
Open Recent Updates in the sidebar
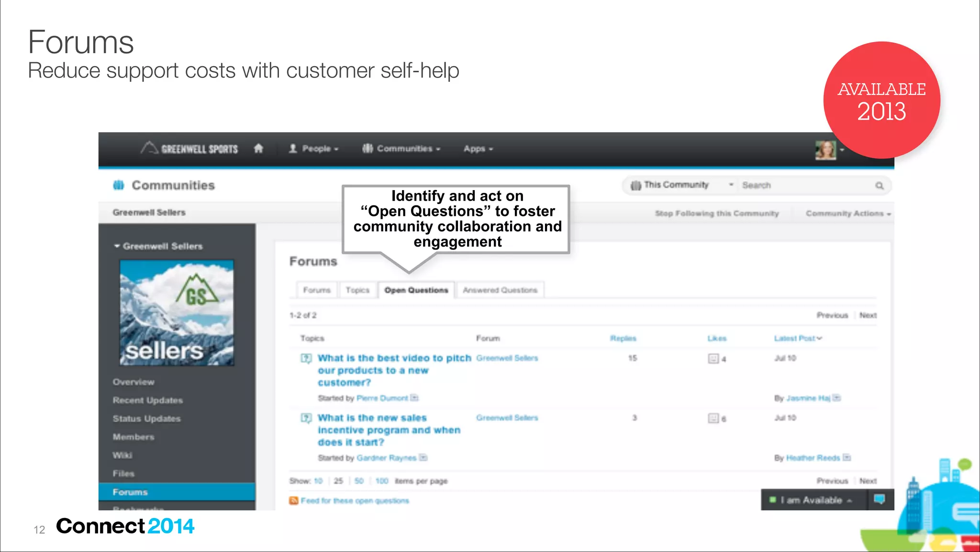[x=148, y=400]
